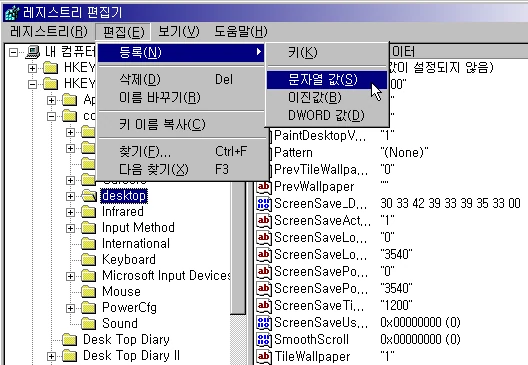Image resolution: width=528 pixels, height=365 pixels.
Task: Select the Keyboard tree key
Action: [x=129, y=260]
